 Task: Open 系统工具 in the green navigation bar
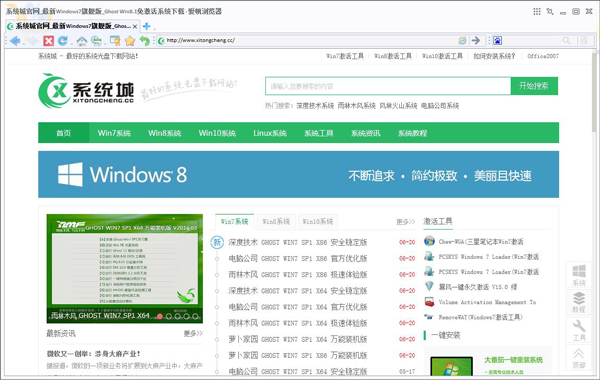click(x=319, y=133)
